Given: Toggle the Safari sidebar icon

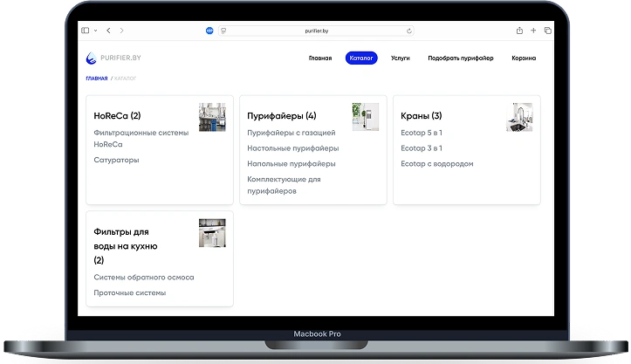Looking at the screenshot, I should 85,31.
